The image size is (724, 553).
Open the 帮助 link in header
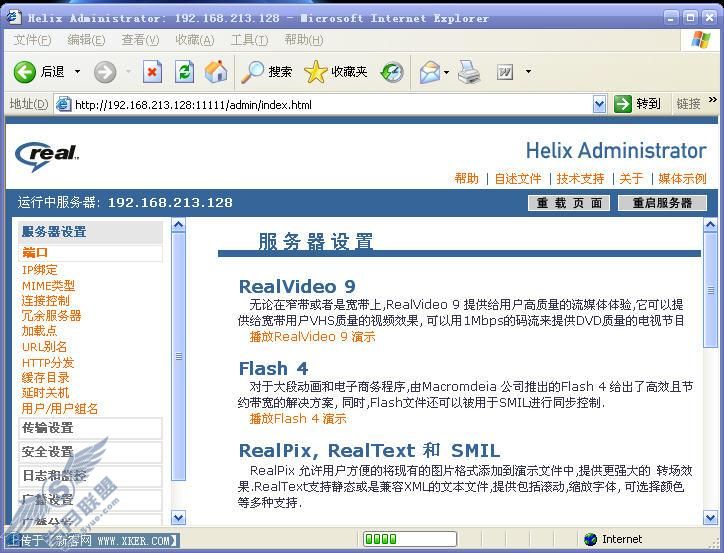[x=466, y=178]
